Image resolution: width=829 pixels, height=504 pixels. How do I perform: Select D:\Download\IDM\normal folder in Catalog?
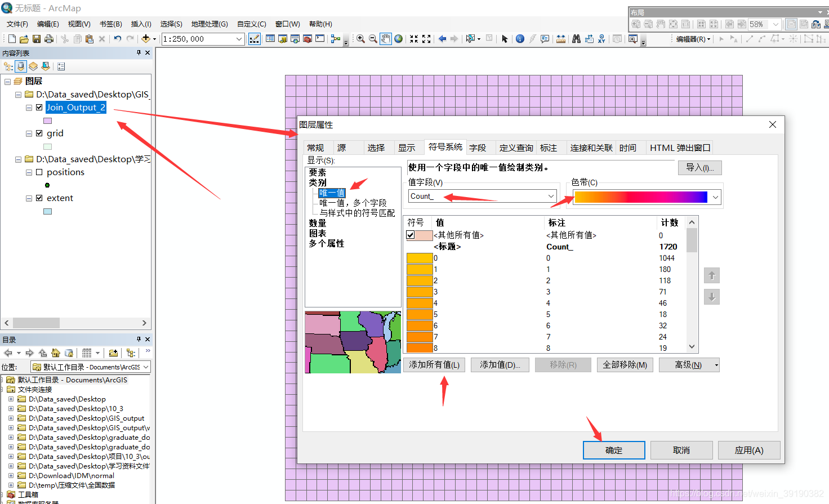point(72,475)
